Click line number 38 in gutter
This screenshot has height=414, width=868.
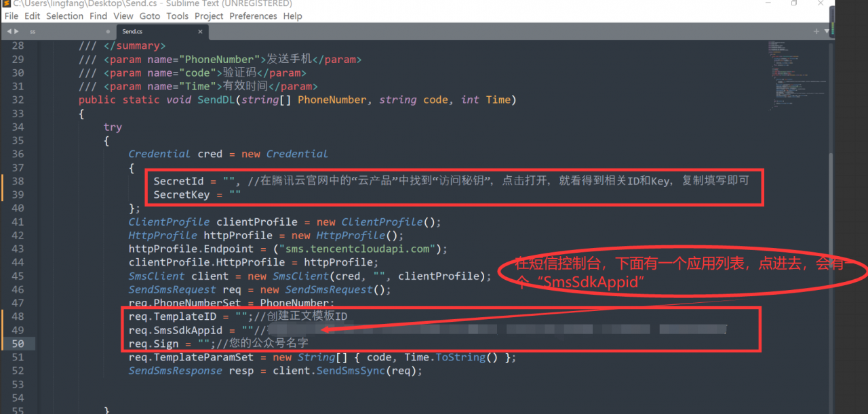pos(18,181)
